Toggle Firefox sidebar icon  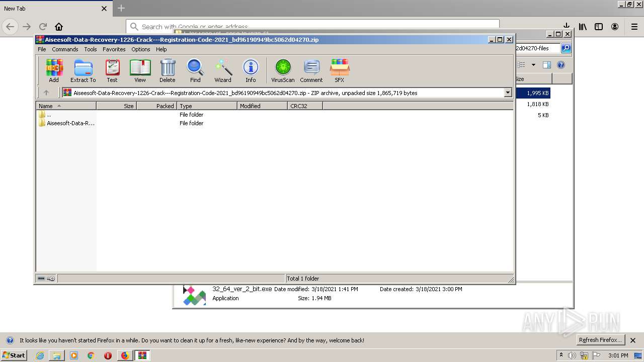coord(599,27)
